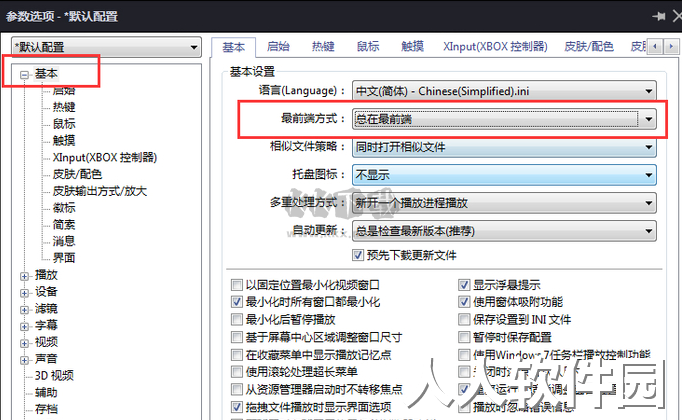This screenshot has height=420, width=682.
Task: Select 徽标 in the settings tree
Action: coord(64,208)
